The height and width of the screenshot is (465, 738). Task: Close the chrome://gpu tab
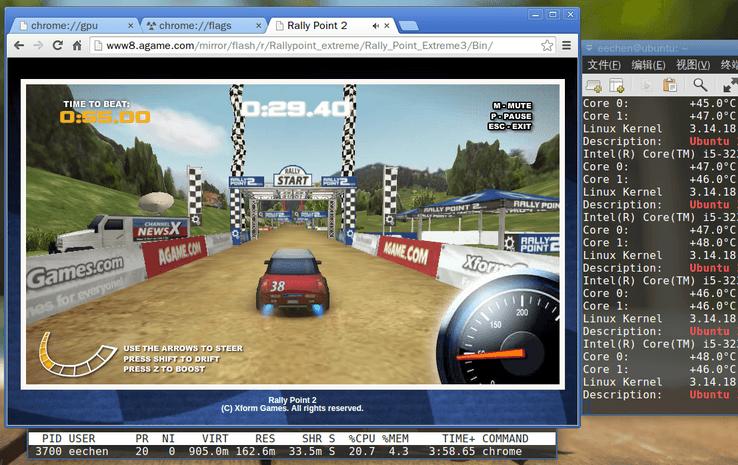pos(130,26)
